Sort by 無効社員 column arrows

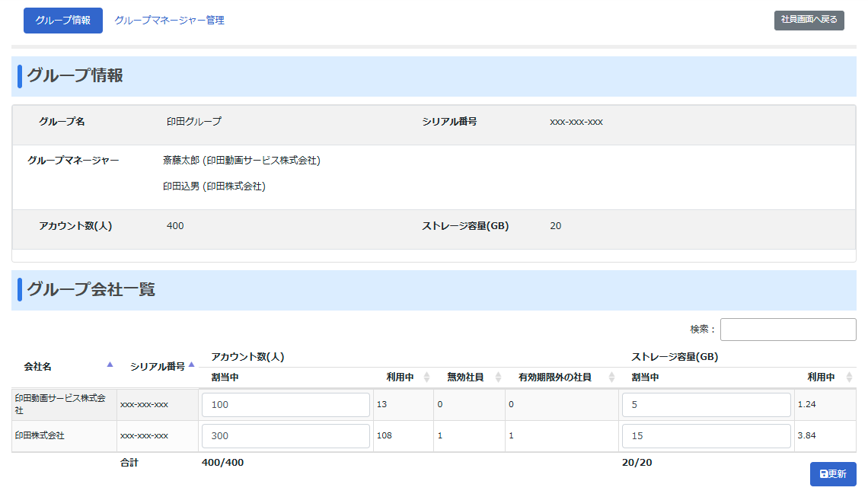pyautogui.click(x=498, y=378)
